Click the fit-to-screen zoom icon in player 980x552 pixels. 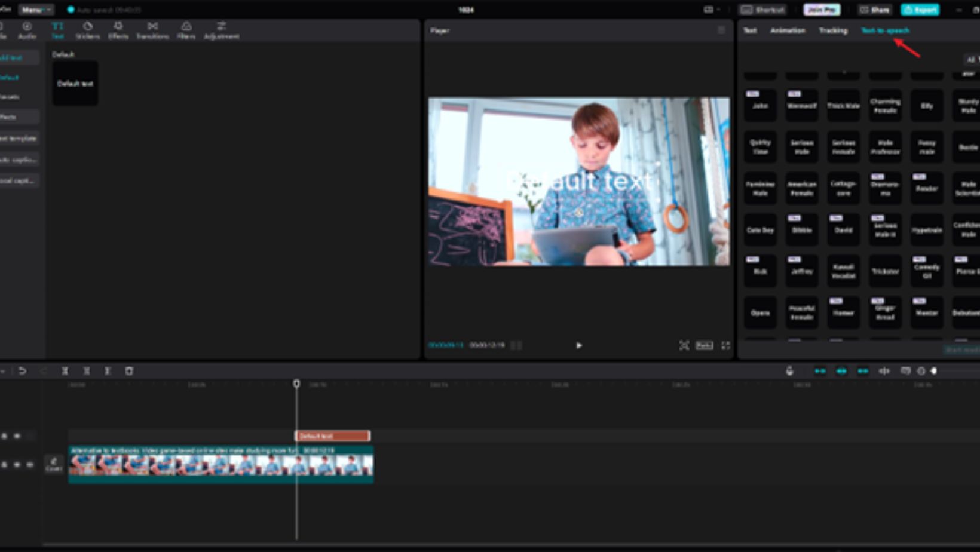point(684,345)
